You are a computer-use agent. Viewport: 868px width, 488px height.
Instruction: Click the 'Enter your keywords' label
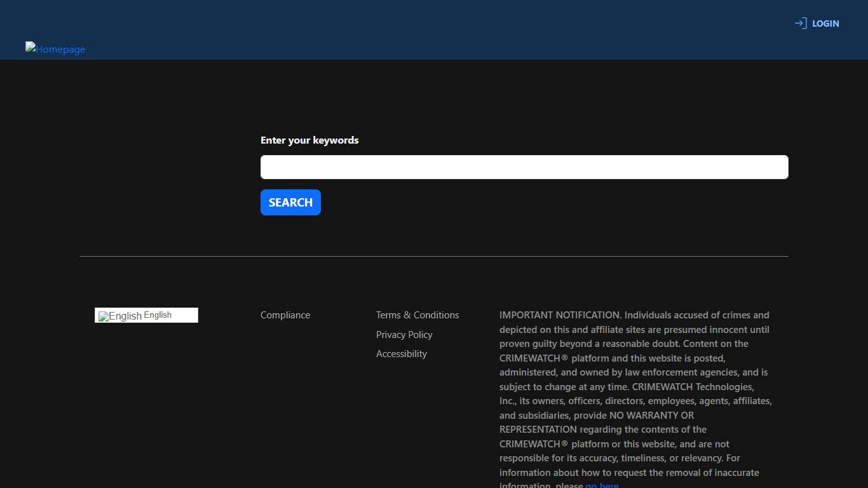tap(309, 140)
